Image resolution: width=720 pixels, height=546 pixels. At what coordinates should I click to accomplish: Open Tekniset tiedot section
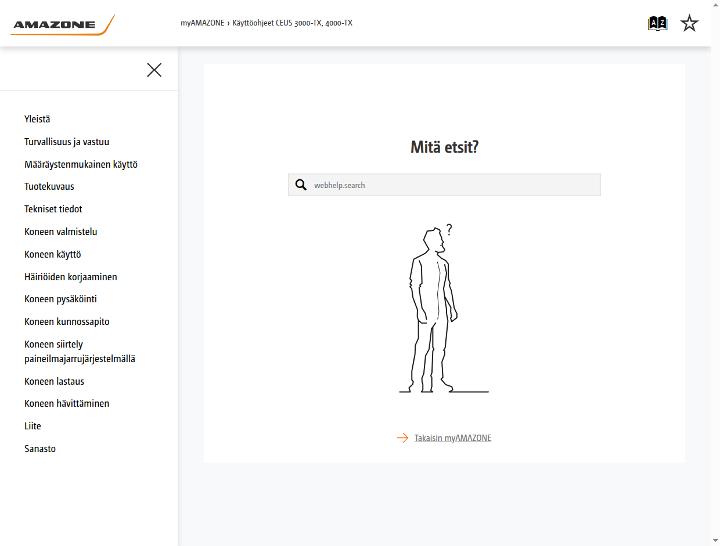pos(53,209)
